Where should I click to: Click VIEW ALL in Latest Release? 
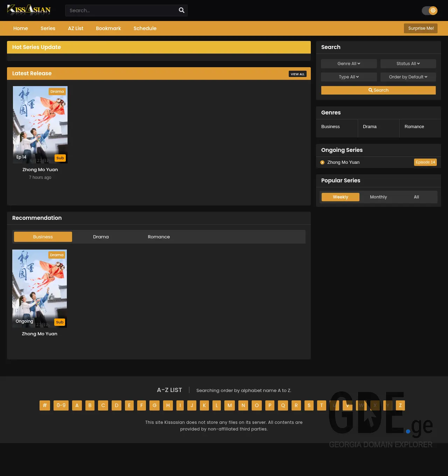point(297,74)
